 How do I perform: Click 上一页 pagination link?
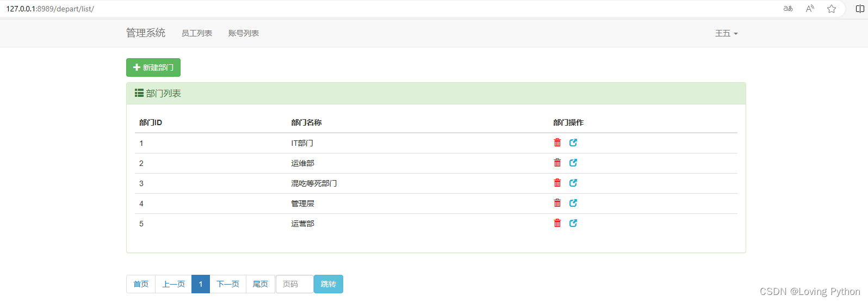173,284
